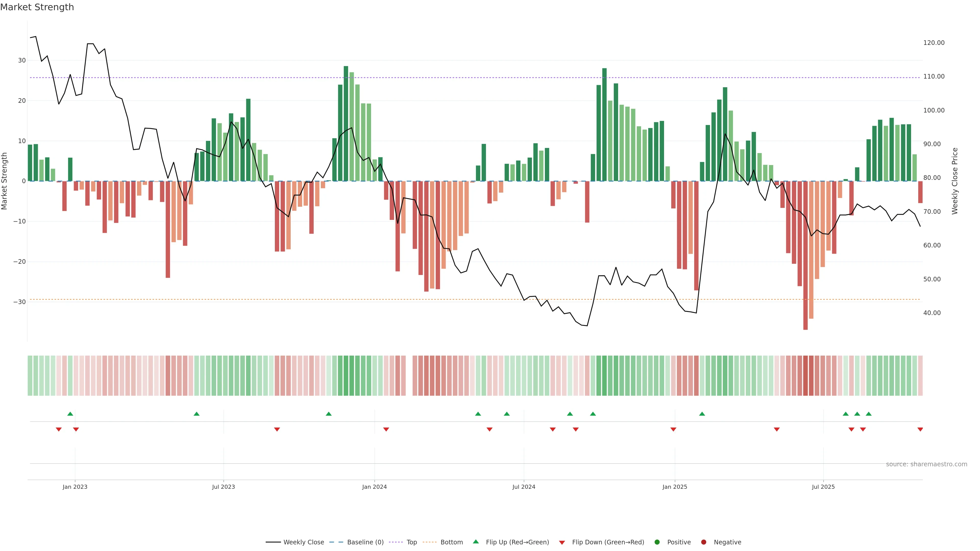980x551 pixels.
Task: Click the Jan 2024 x-axis label
Action: pos(374,487)
